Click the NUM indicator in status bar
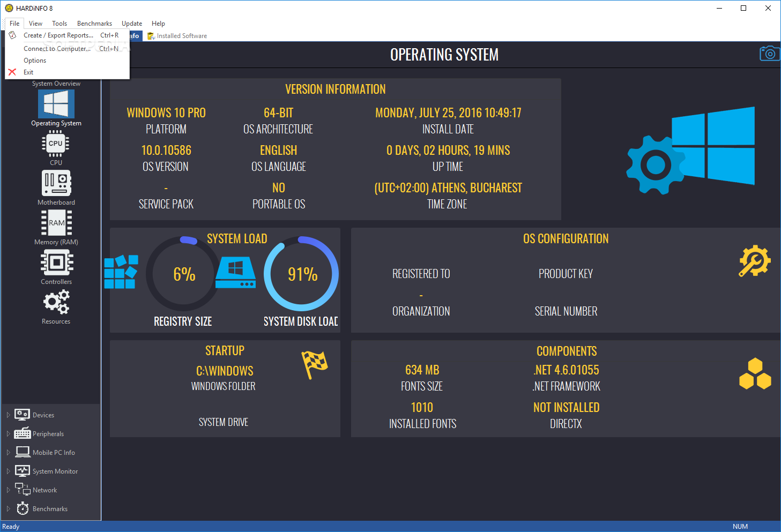The image size is (781, 532). point(740,527)
